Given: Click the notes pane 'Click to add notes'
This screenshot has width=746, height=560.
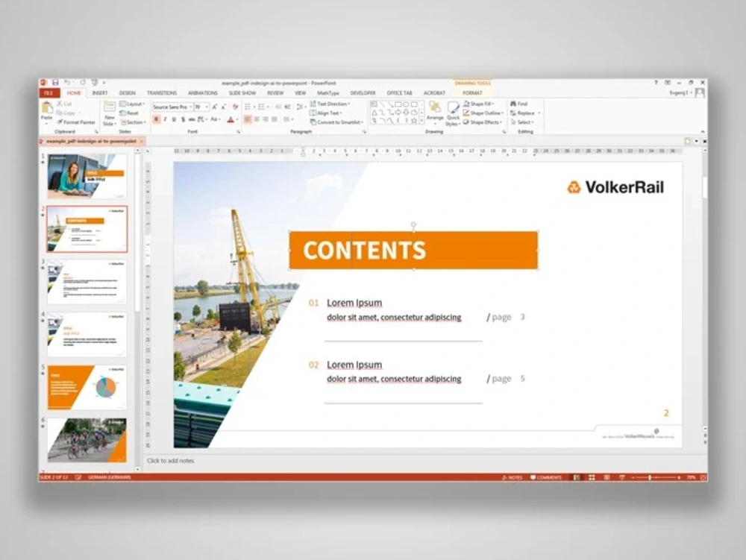Looking at the screenshot, I should 170,461.
